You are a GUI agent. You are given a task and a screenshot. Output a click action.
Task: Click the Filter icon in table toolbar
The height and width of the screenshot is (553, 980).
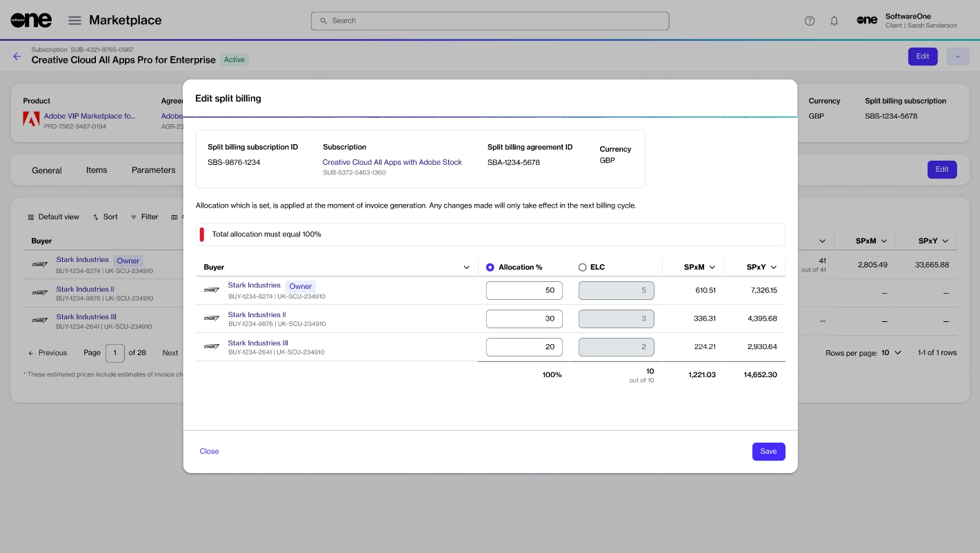coord(134,217)
